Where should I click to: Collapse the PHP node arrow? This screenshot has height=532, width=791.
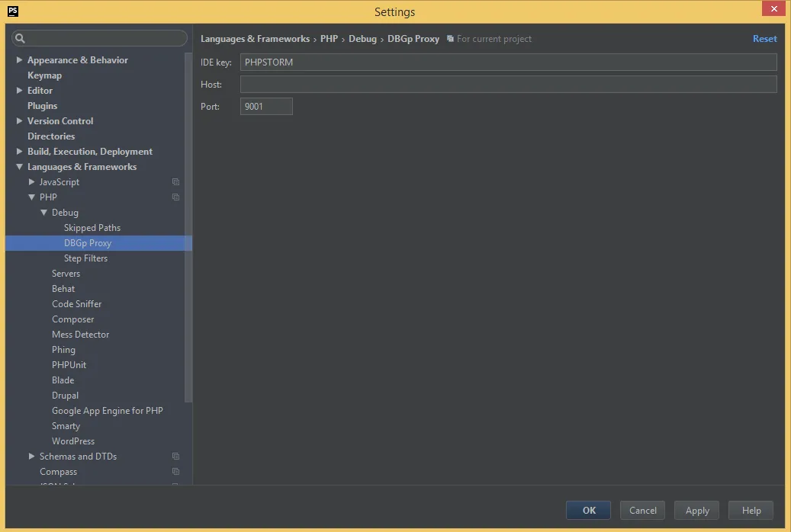(x=31, y=197)
